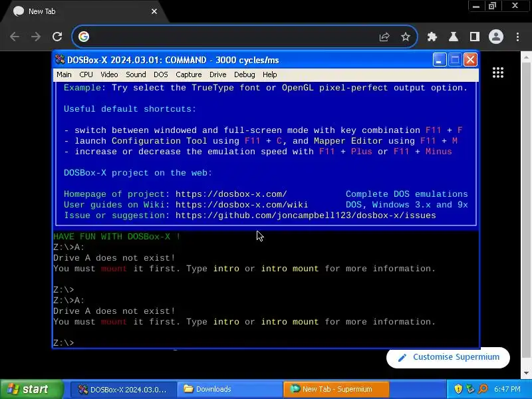Image resolution: width=532 pixels, height=399 pixels.
Task: Go forward in Supermium browser
Action: click(36, 37)
